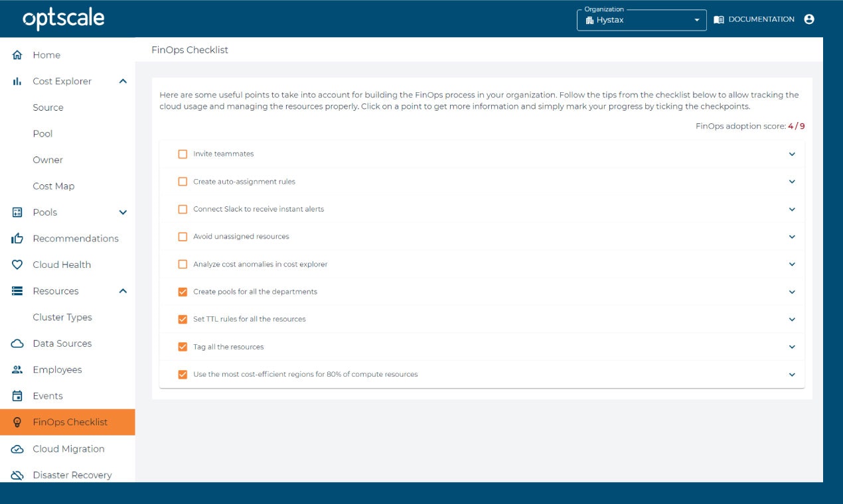Click the Home house icon
The height and width of the screenshot is (504, 843).
(x=17, y=55)
